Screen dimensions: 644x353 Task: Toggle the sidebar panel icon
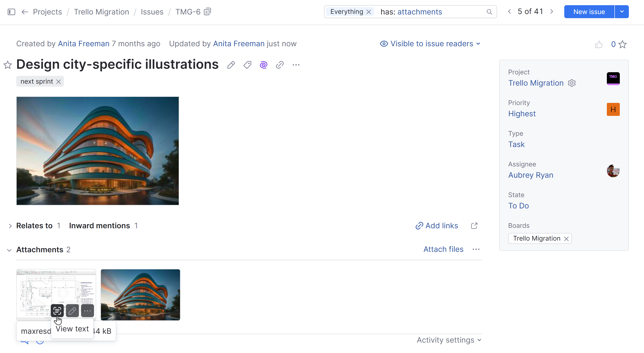point(11,12)
